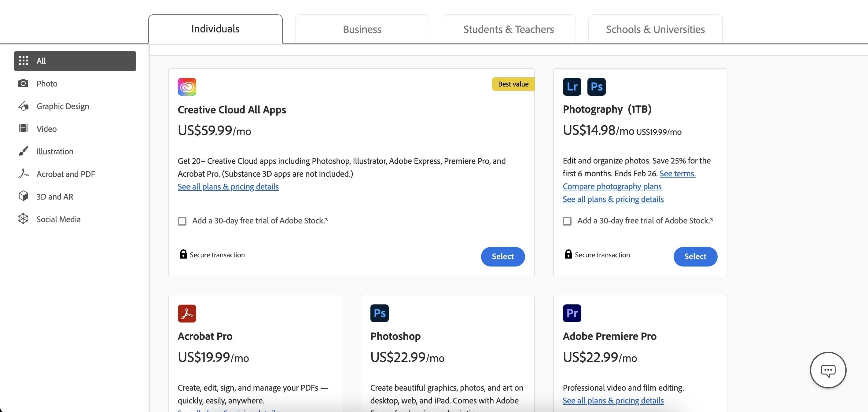Viewport: 868px width, 412px height.
Task: Click the Acrobat Pro icon
Action: pyautogui.click(x=187, y=313)
